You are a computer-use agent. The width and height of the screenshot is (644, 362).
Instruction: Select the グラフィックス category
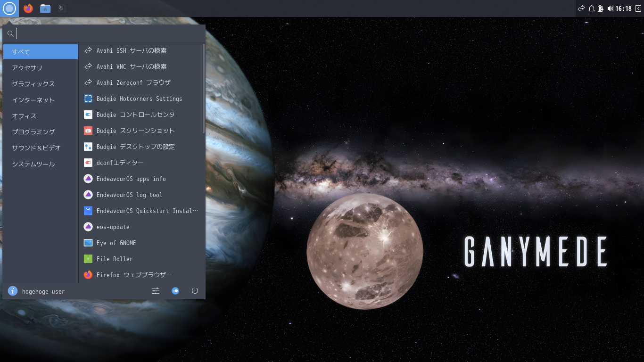point(41,84)
